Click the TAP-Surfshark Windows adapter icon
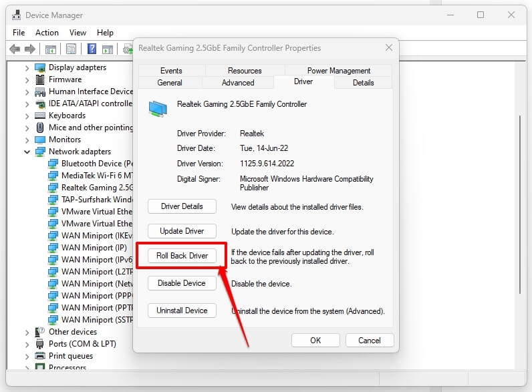 click(x=53, y=200)
